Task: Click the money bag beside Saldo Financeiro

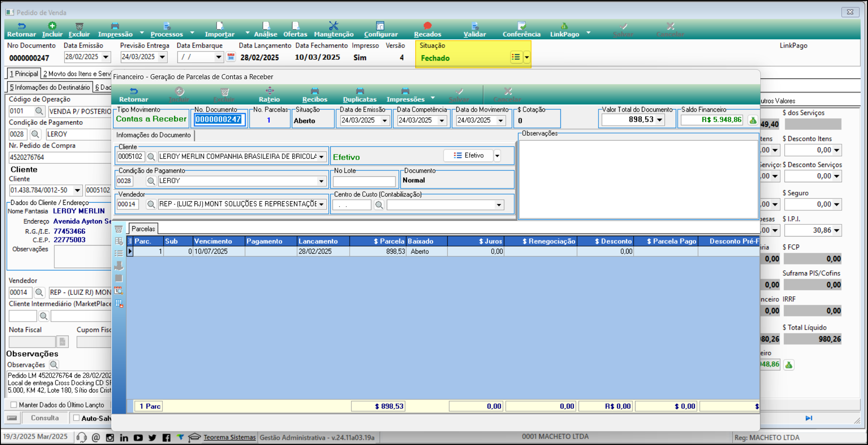Action: [753, 120]
